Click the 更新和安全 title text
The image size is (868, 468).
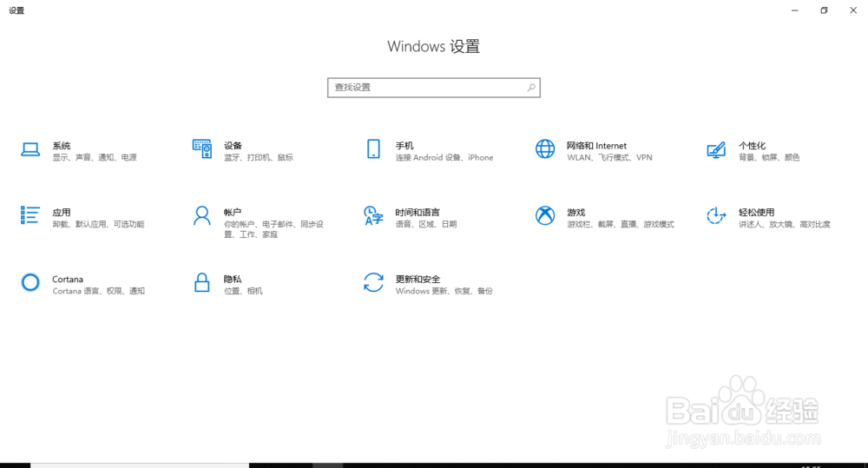pos(418,279)
